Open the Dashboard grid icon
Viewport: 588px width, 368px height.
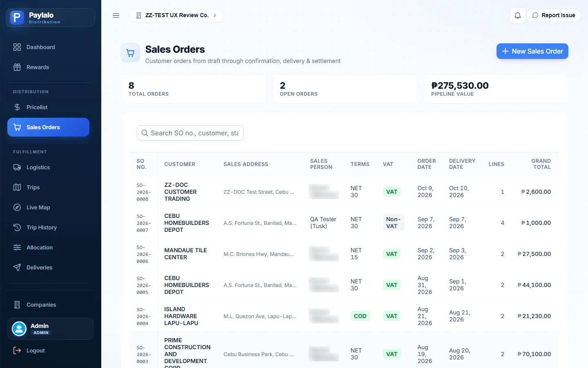click(x=17, y=47)
